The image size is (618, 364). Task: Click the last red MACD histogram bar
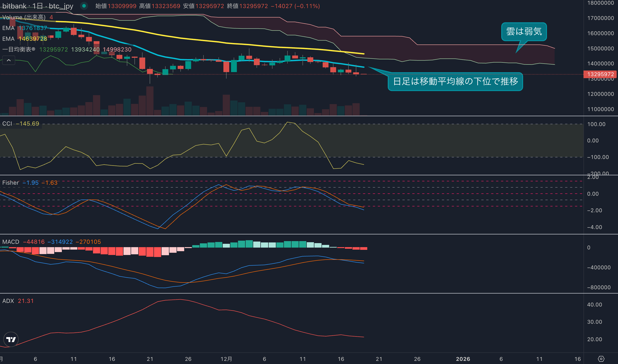[363, 248]
